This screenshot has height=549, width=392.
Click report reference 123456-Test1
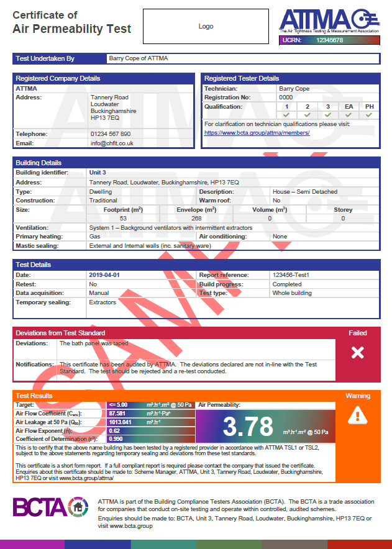[x=291, y=275]
